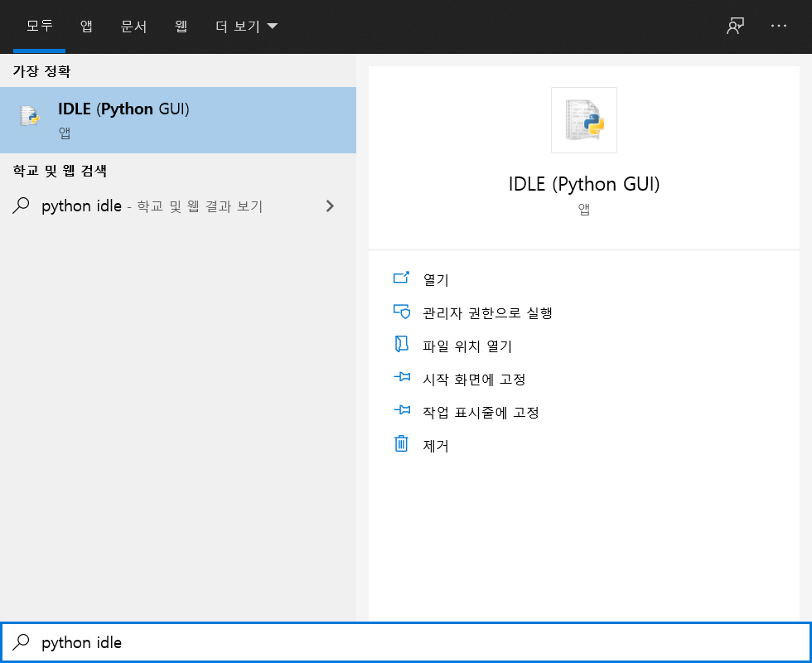Click the folder icon for 파일 위치 열기
This screenshot has height=663, width=812.
(x=402, y=345)
